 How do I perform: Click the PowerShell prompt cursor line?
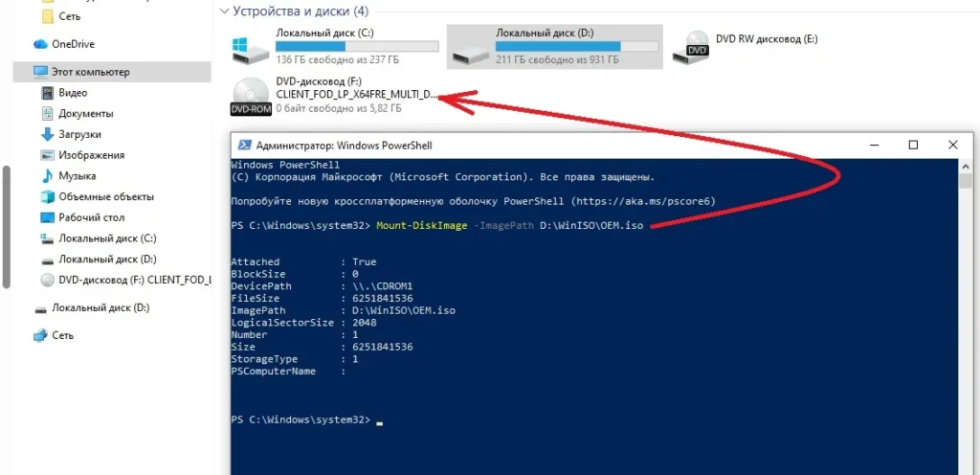[x=306, y=419]
